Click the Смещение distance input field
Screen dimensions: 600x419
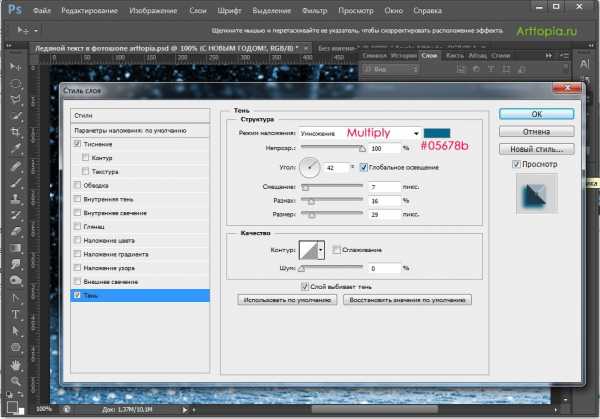tap(383, 187)
